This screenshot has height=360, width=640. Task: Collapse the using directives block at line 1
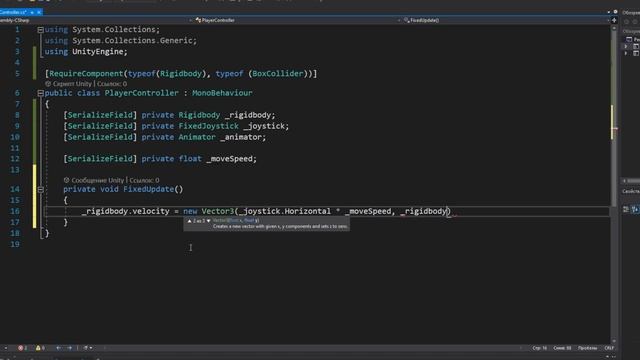click(x=40, y=30)
